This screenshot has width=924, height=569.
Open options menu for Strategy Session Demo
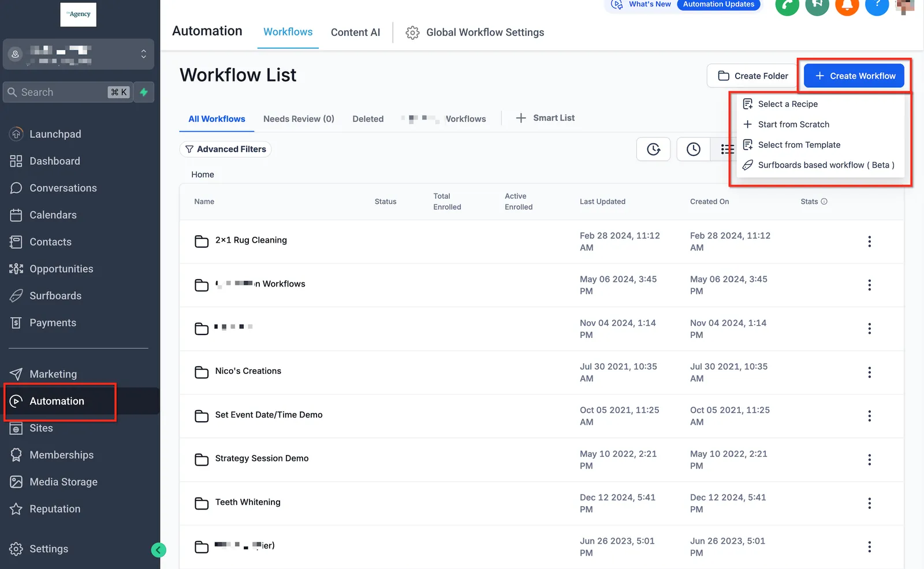[x=869, y=460]
